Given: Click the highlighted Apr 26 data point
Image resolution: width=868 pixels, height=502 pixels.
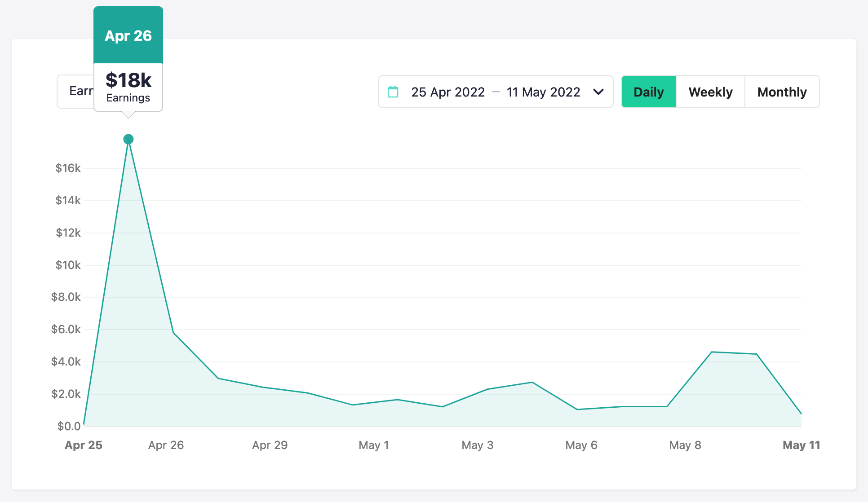Looking at the screenshot, I should (128, 139).
